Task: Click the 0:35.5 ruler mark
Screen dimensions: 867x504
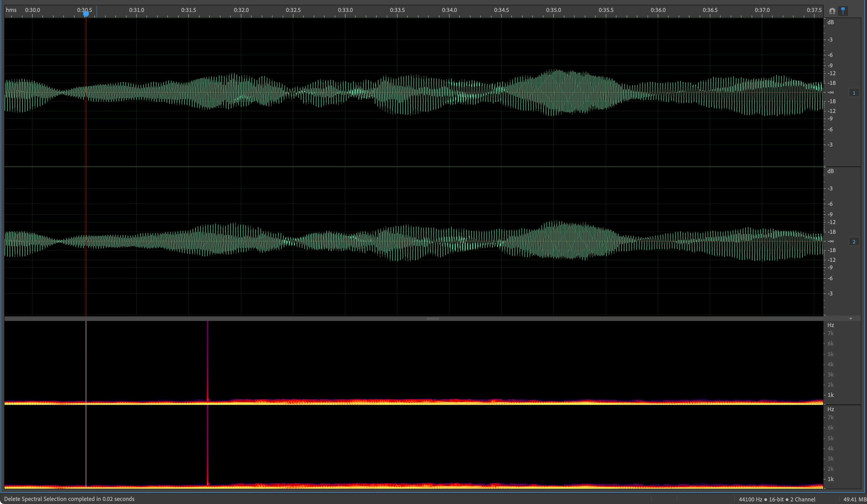Action: point(606,10)
